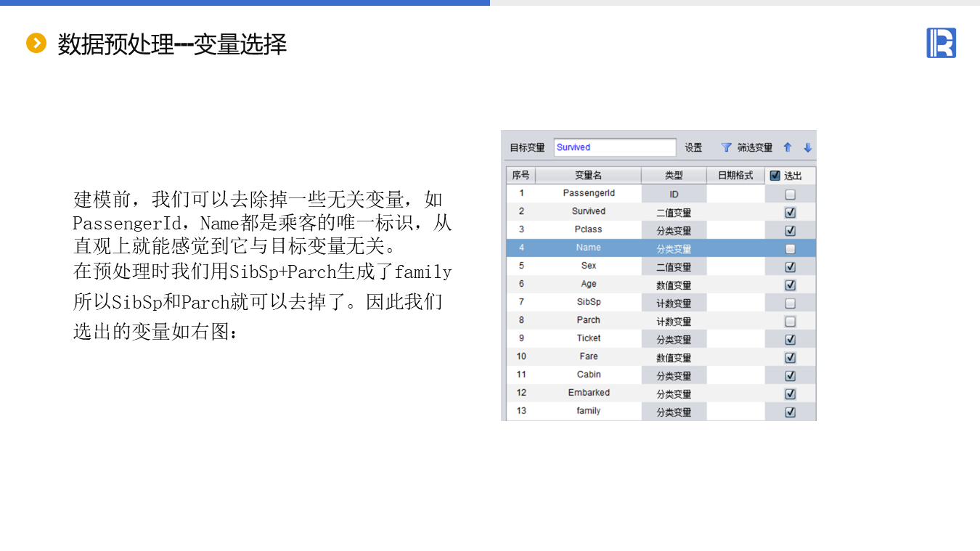Click row number 13 in the table
The image size is (980, 551).
click(x=521, y=412)
